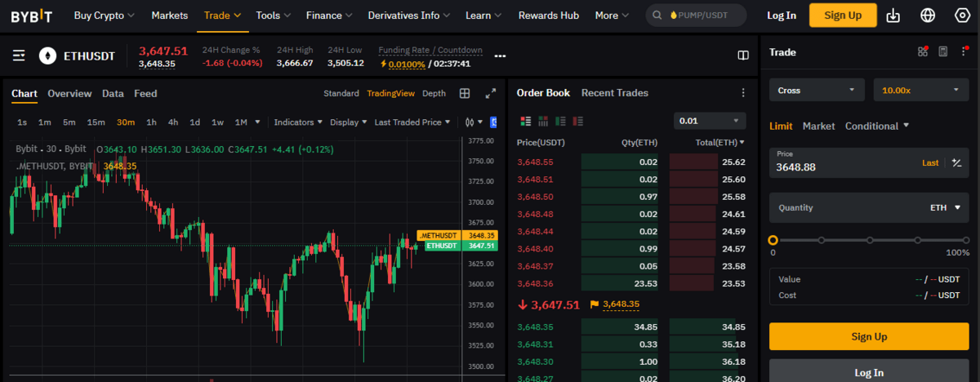The width and height of the screenshot is (980, 382).
Task: Click the mark price flag icon
Action: point(594,304)
